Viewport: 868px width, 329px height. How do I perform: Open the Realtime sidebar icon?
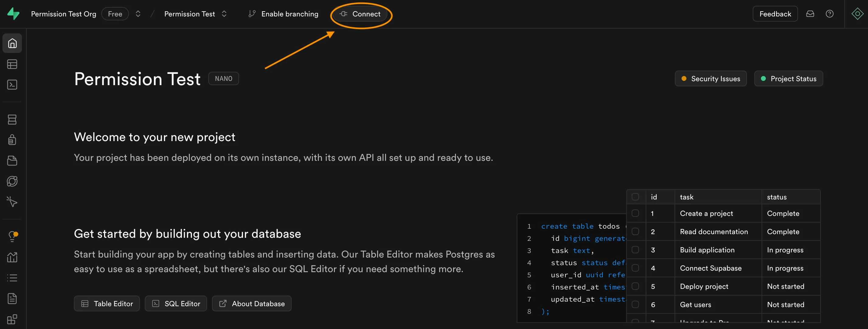pos(12,202)
